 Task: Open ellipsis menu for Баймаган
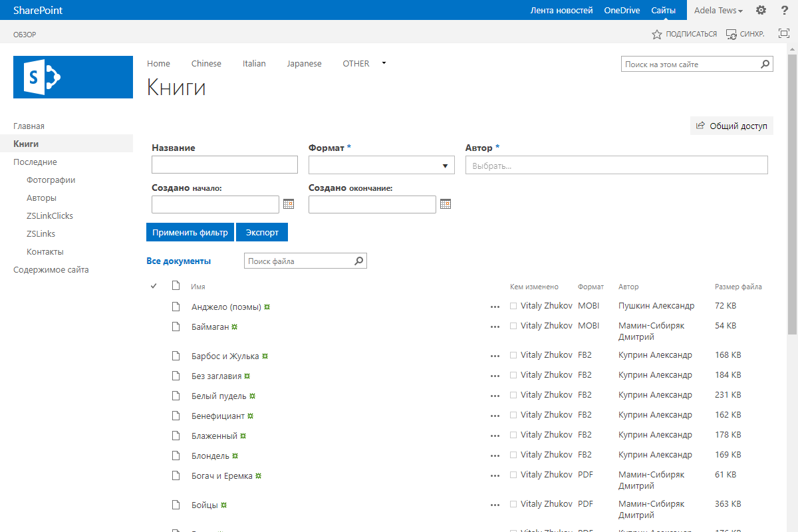click(x=495, y=327)
